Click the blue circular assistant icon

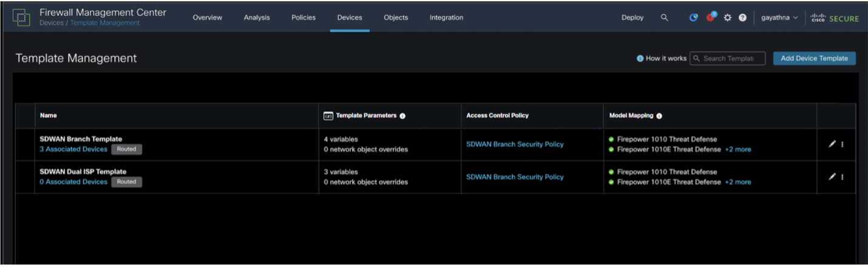(x=693, y=18)
